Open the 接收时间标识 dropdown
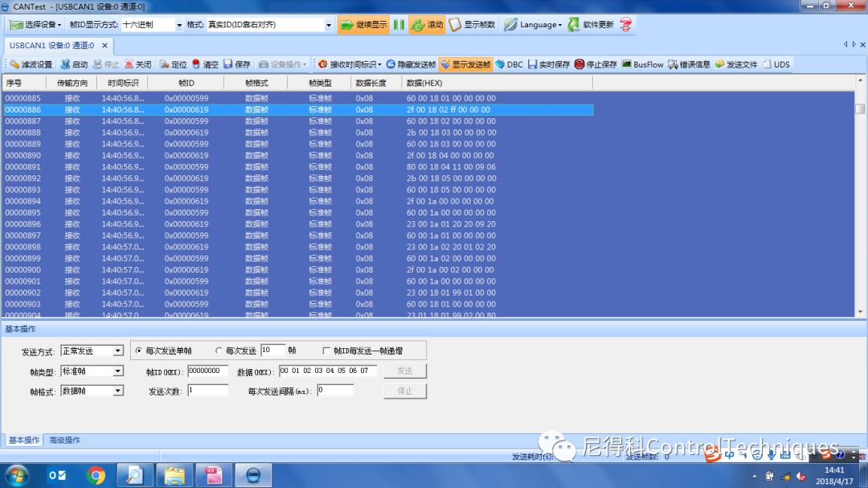The image size is (868, 488). click(x=350, y=65)
